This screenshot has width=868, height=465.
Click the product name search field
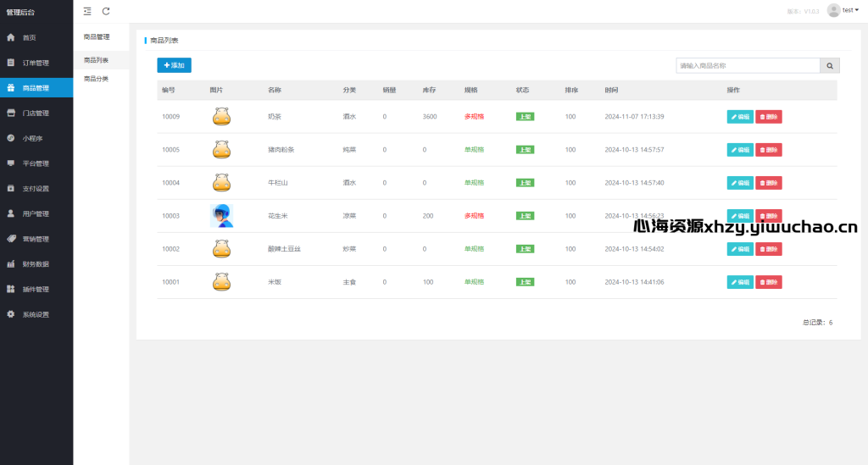pos(747,65)
